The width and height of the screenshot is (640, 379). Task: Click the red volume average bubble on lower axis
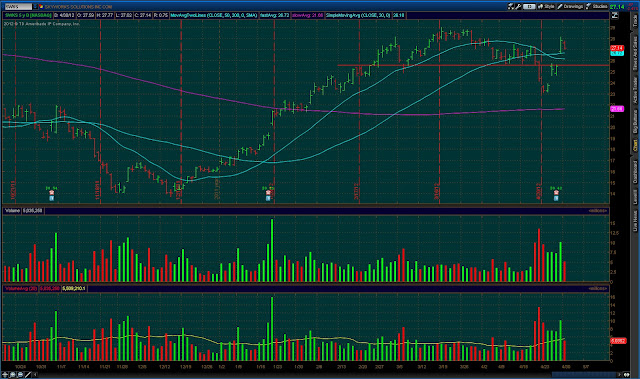(618, 341)
